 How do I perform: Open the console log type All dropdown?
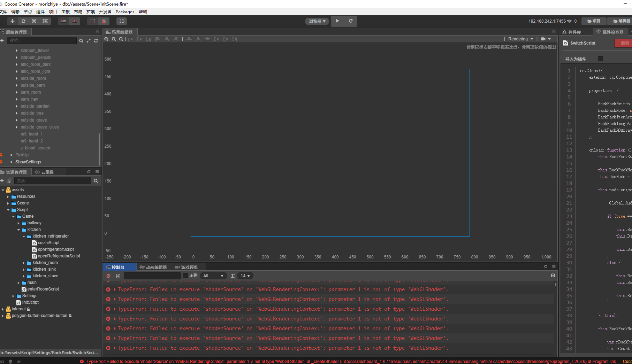pyautogui.click(x=213, y=276)
